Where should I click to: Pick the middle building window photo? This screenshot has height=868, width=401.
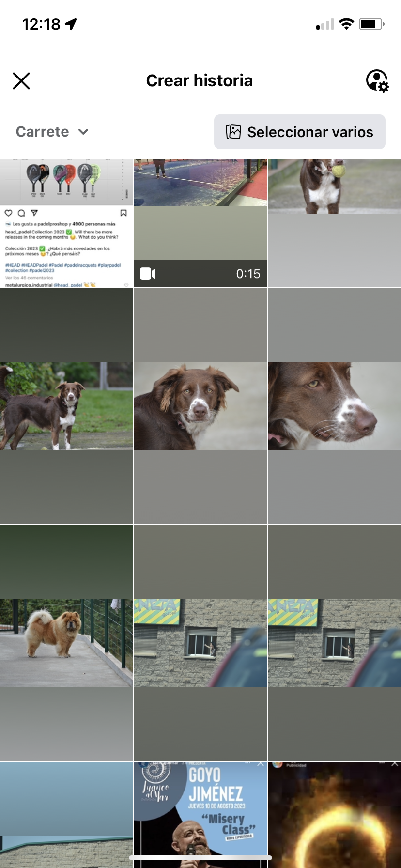200,642
